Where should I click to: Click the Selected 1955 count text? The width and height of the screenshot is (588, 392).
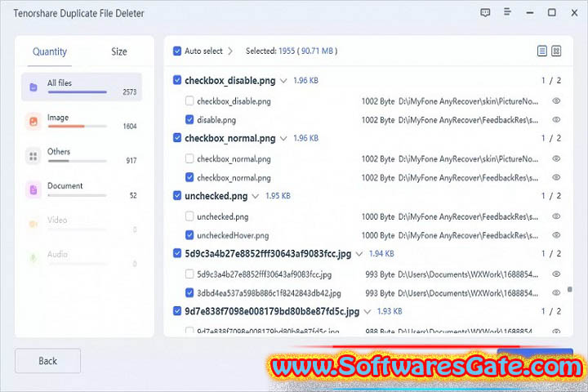pos(270,51)
